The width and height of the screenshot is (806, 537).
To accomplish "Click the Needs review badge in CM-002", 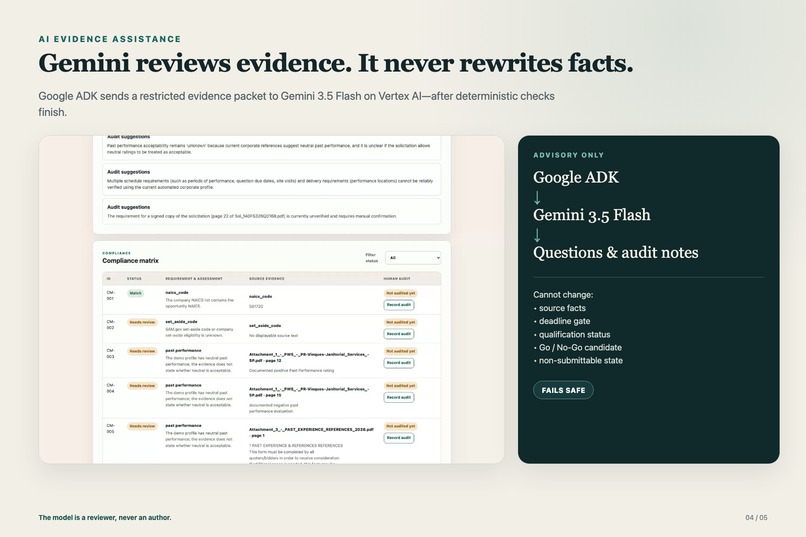I will click(142, 322).
